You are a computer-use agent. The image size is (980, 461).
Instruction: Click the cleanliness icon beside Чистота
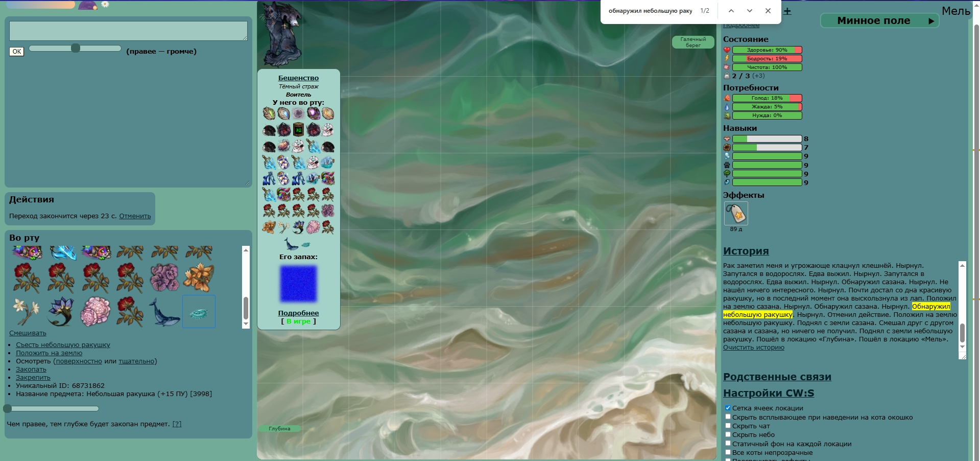pyautogui.click(x=727, y=67)
